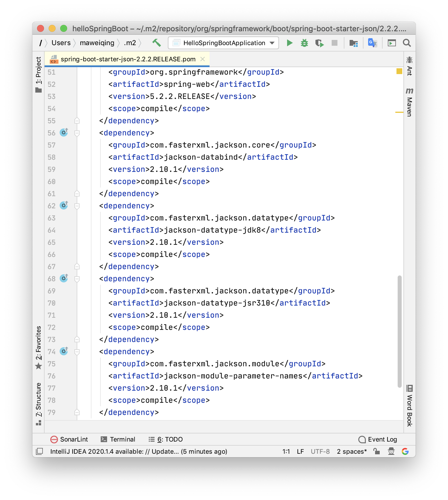Open Project Structure folder icon
The image size is (448, 500).
click(353, 43)
